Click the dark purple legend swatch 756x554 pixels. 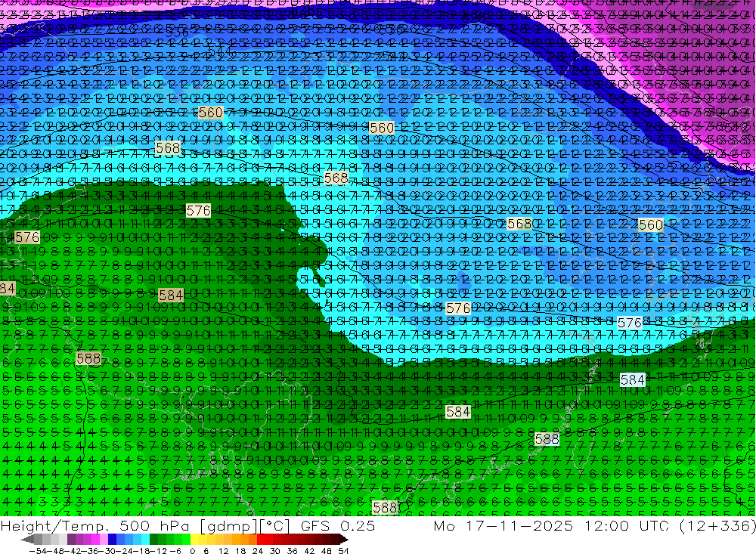(x=71, y=540)
